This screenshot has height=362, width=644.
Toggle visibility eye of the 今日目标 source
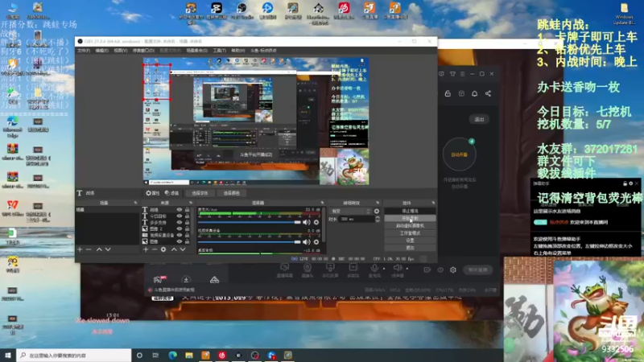coord(179,216)
